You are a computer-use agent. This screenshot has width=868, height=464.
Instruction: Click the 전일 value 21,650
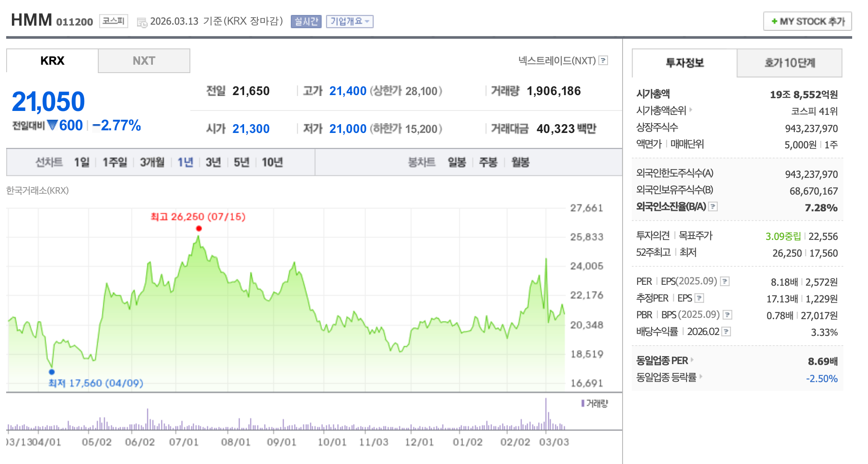(251, 91)
